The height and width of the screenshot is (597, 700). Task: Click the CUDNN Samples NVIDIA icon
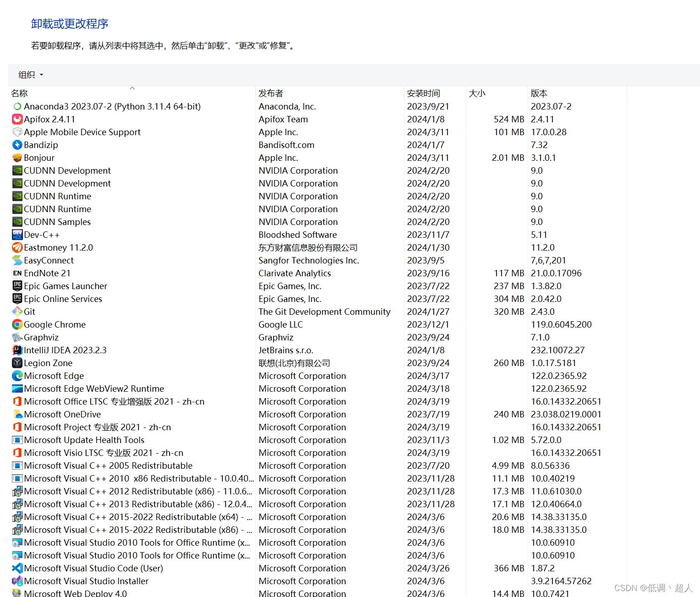coord(17,222)
